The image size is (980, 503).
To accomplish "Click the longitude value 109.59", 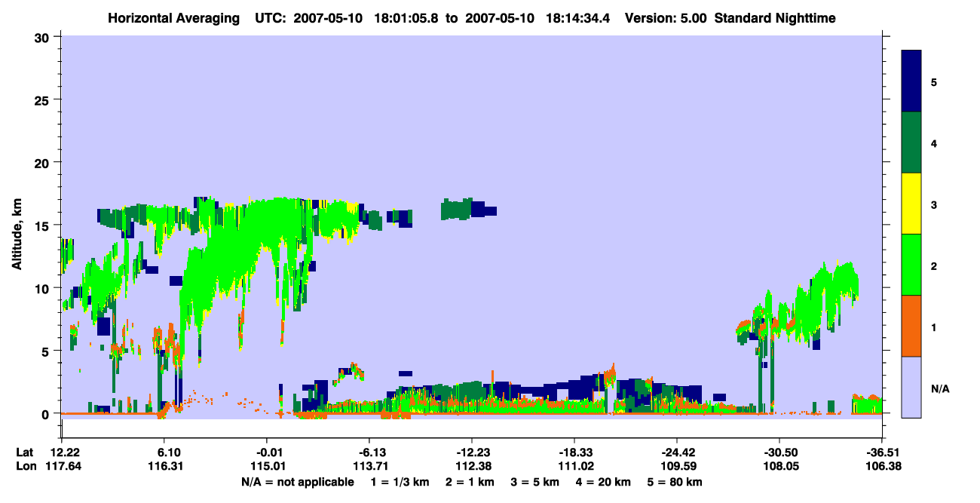I will click(677, 466).
